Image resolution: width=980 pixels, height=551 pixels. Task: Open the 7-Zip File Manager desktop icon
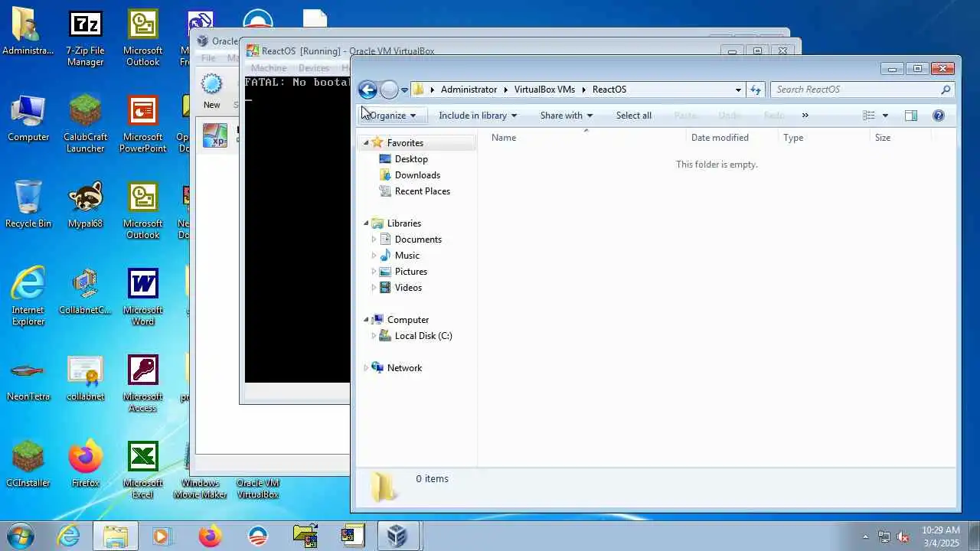pos(85,38)
